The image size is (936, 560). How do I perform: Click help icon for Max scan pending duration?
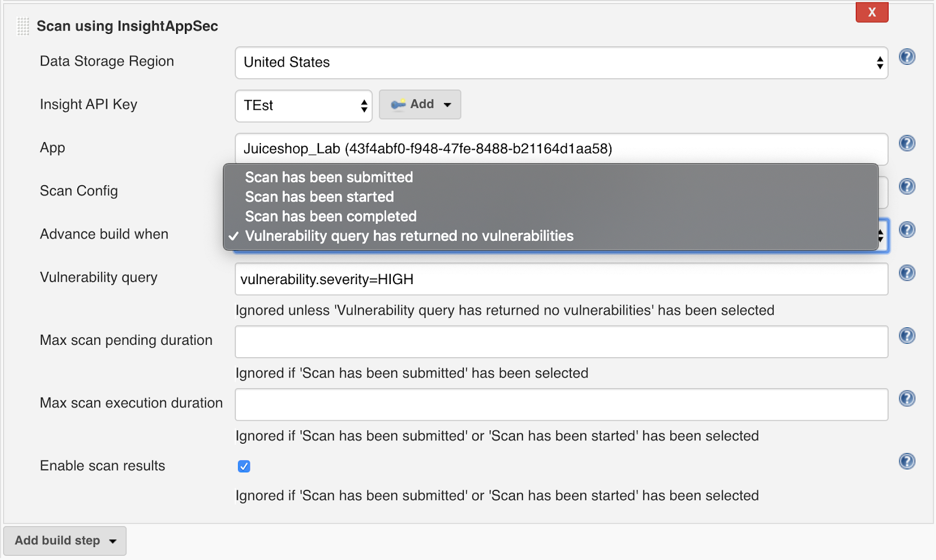point(907,336)
